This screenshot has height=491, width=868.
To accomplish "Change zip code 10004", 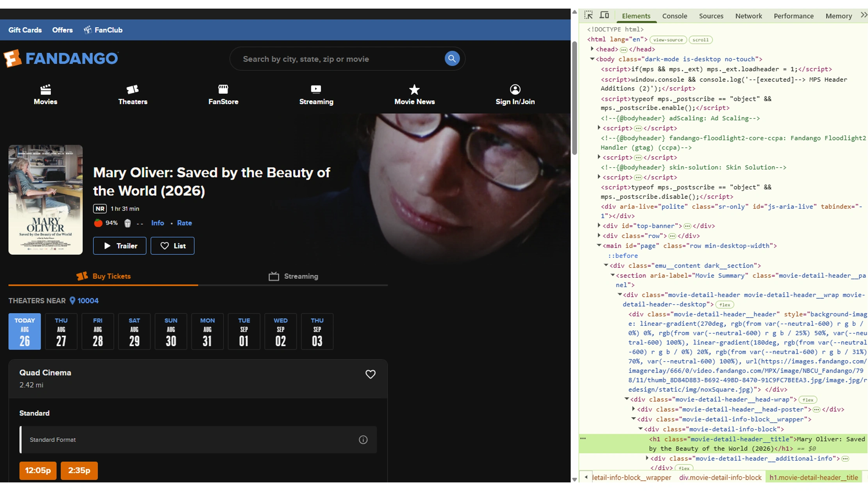I will 88,301.
